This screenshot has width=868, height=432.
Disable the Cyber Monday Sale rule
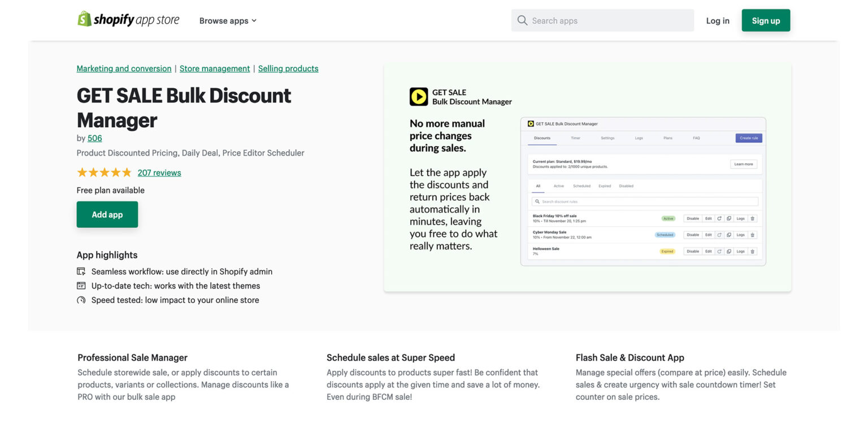pyautogui.click(x=693, y=235)
